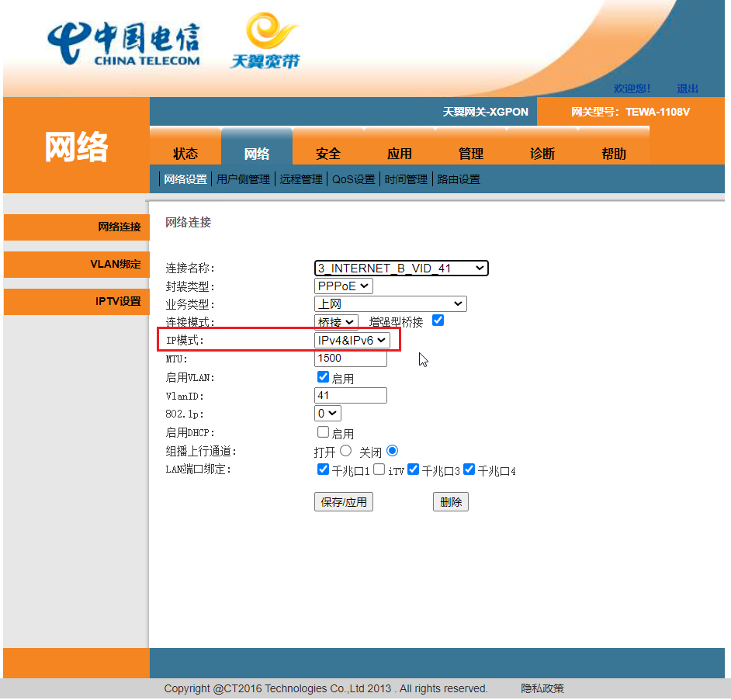Click the China Telecom logo
This screenshot has width=731, height=700.
coord(123,44)
